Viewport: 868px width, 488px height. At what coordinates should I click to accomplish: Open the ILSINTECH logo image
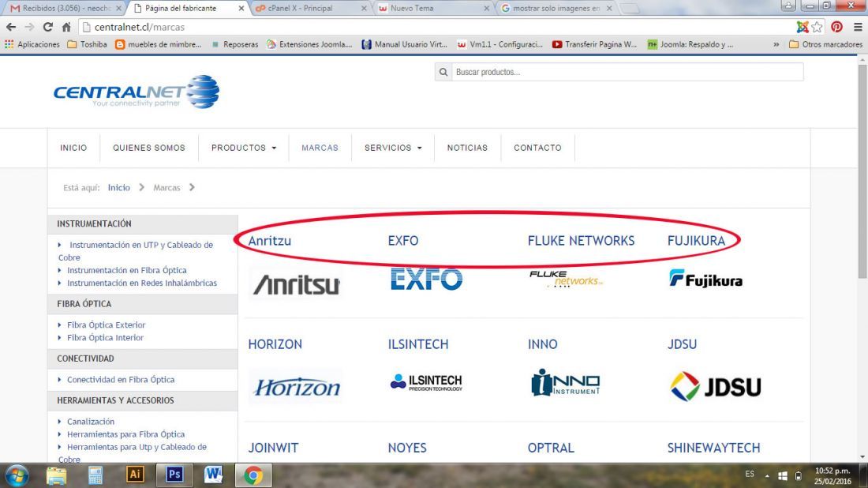pyautogui.click(x=425, y=382)
